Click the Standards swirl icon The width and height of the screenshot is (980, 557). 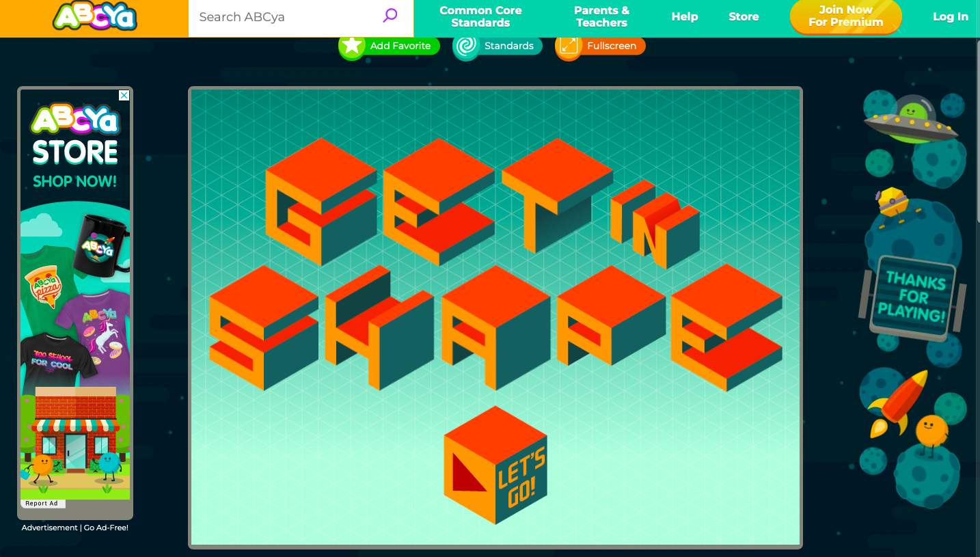465,45
